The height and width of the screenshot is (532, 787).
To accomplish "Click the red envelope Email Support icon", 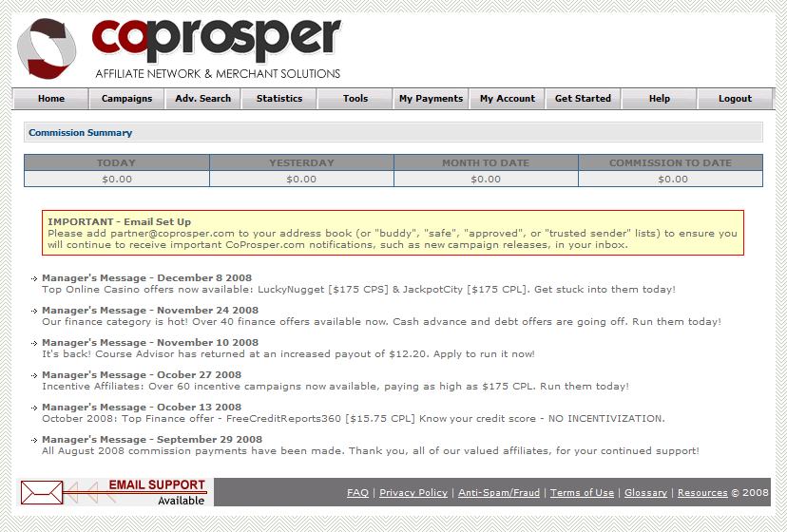I will 42,492.
